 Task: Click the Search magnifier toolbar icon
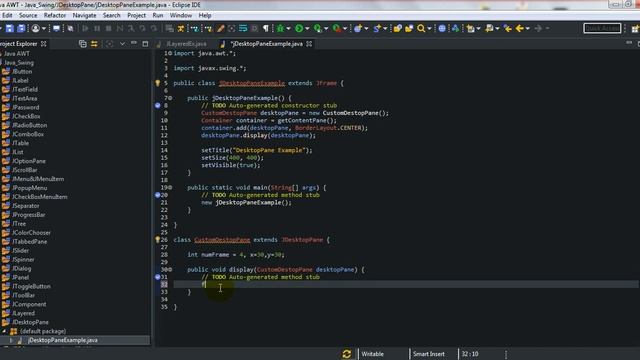tap(421, 28)
